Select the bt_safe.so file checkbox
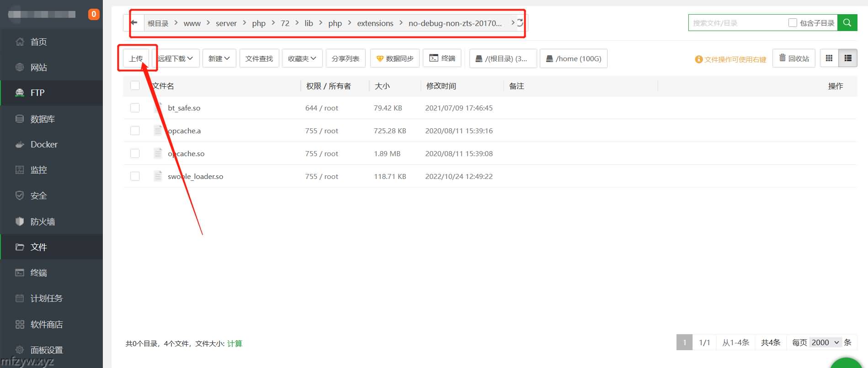The width and height of the screenshot is (868, 368). click(x=135, y=108)
